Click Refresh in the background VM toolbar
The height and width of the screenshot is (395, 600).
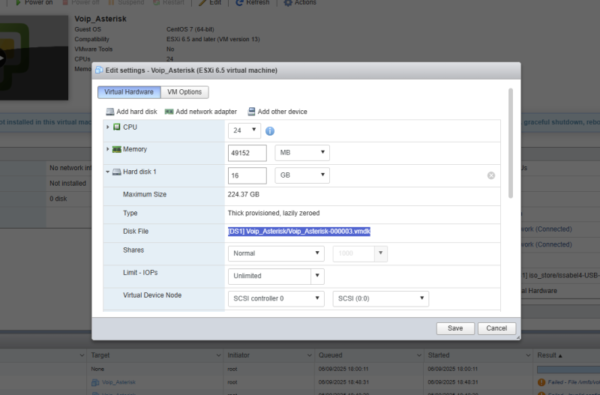coord(253,2)
